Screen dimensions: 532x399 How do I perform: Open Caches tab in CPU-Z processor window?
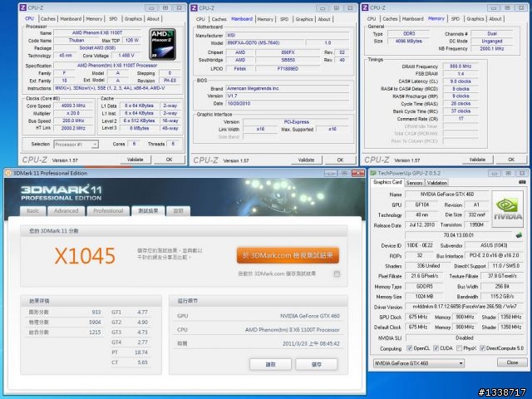click(48, 19)
